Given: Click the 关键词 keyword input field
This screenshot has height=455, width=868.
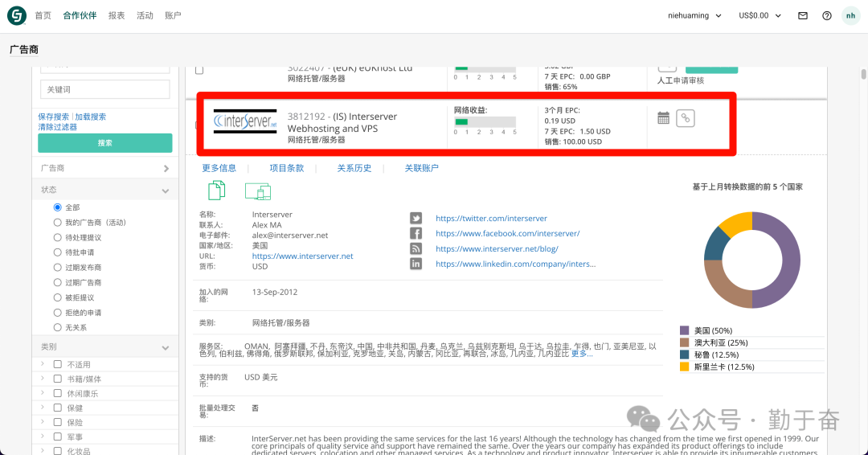Looking at the screenshot, I should [x=104, y=89].
